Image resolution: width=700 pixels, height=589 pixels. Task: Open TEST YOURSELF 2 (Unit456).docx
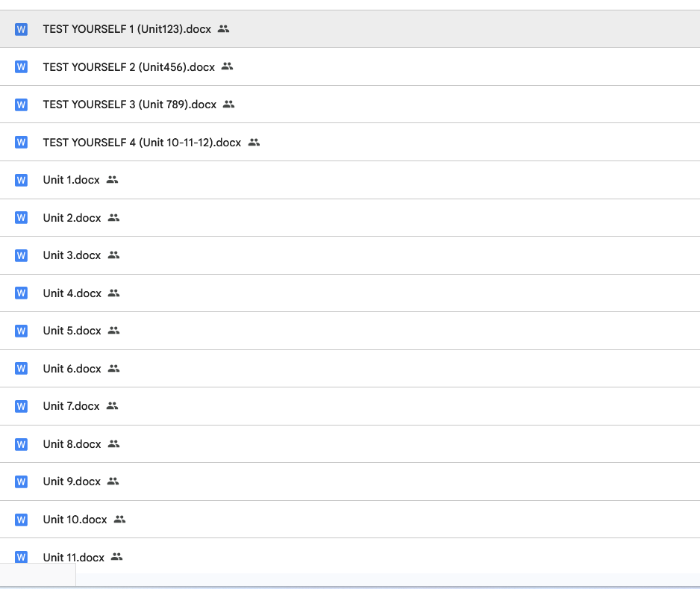pyautogui.click(x=128, y=67)
